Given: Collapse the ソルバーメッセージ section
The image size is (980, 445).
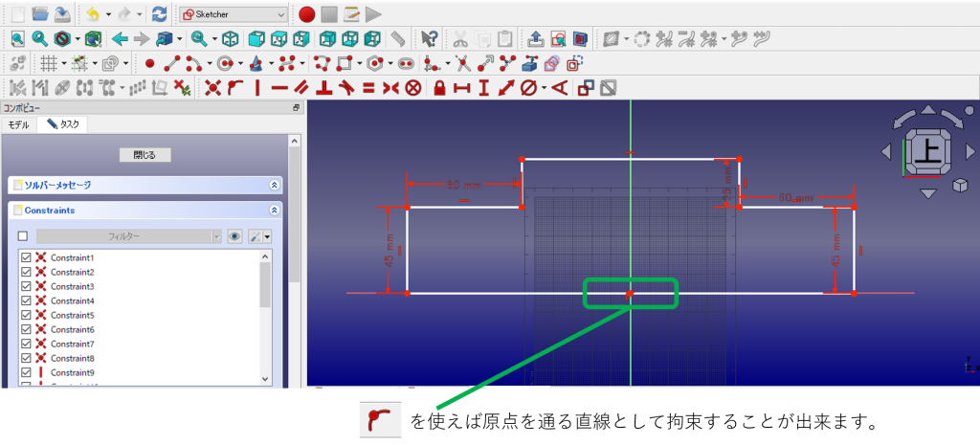Looking at the screenshot, I should point(275,185).
